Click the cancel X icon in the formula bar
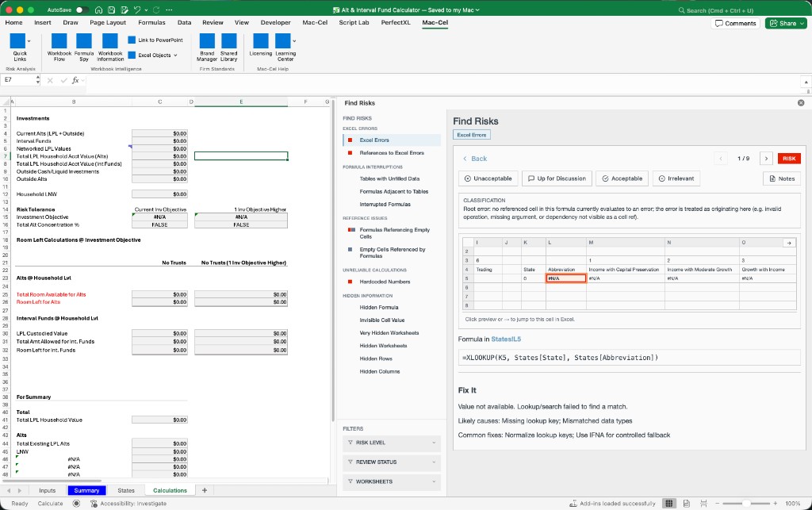This screenshot has width=812, height=510. [x=50, y=80]
